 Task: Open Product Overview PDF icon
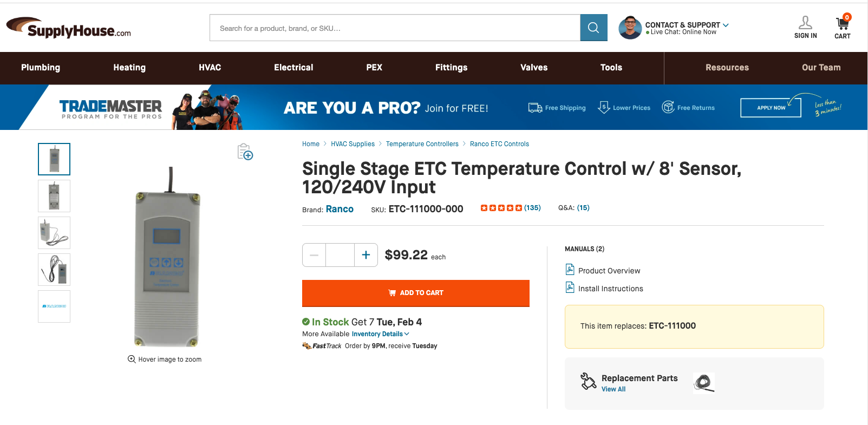570,269
